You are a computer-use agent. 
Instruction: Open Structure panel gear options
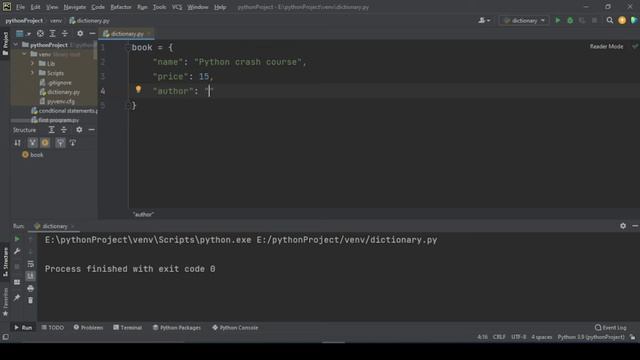79,130
